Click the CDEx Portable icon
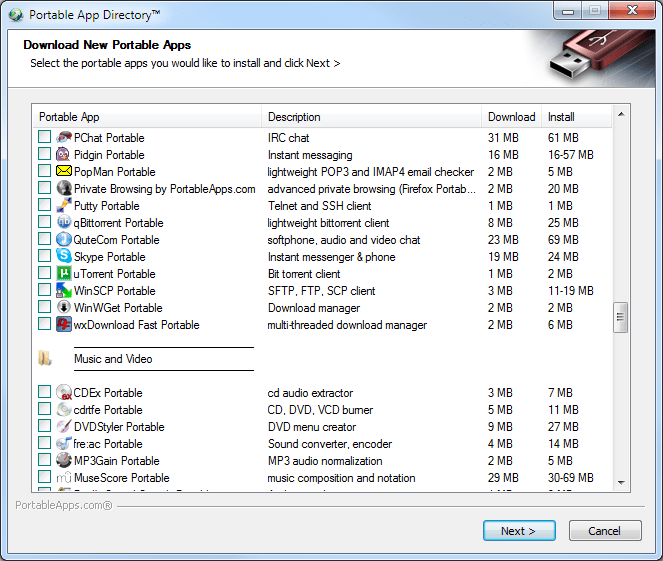Image resolution: width=663 pixels, height=561 pixels. [x=64, y=393]
